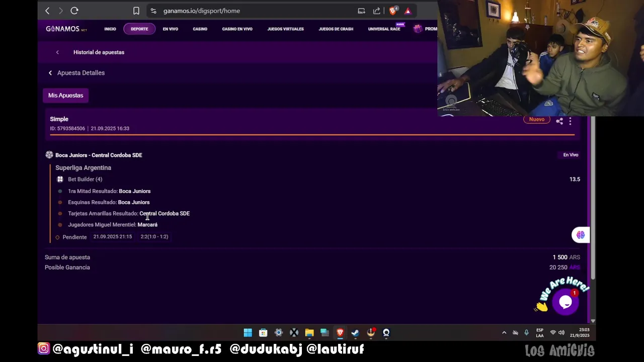Click the soccer ball icon next to Boca Juniors
Screen dimensions: 644x362
[49, 155]
